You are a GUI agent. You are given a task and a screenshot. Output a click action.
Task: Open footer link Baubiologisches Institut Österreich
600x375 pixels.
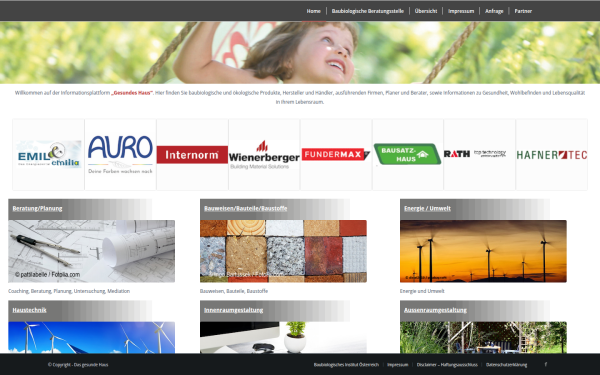point(346,365)
